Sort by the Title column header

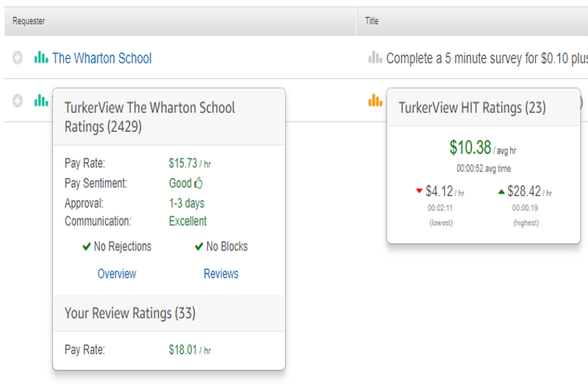372,21
